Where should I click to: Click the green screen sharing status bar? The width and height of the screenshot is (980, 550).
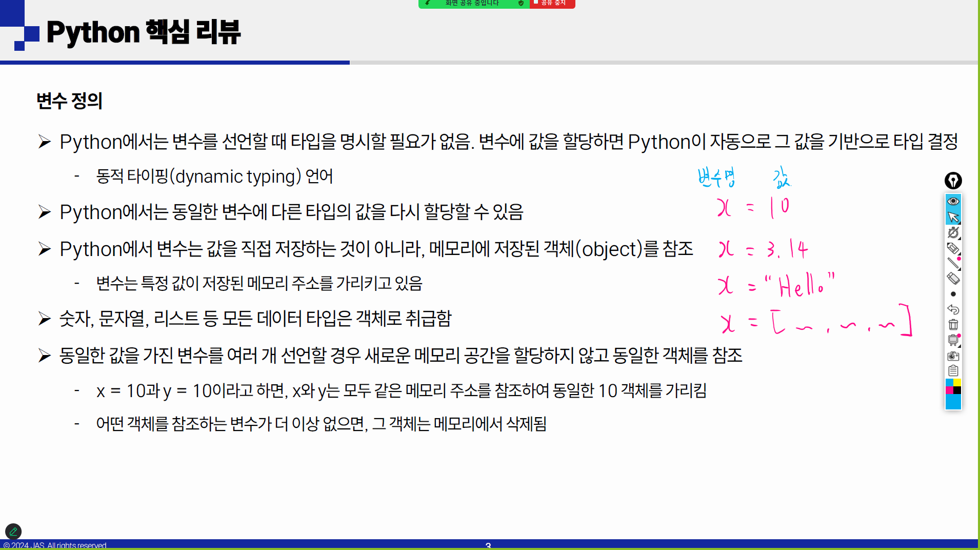[x=472, y=4]
